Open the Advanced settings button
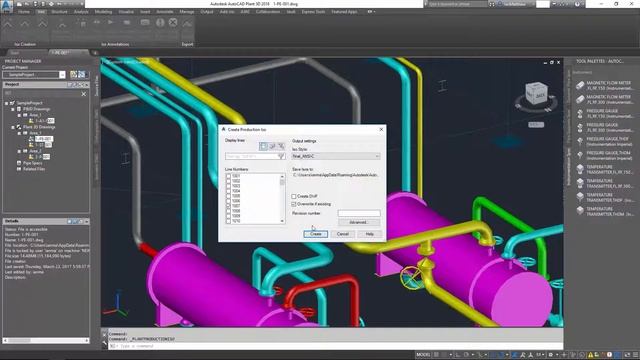 (x=359, y=222)
